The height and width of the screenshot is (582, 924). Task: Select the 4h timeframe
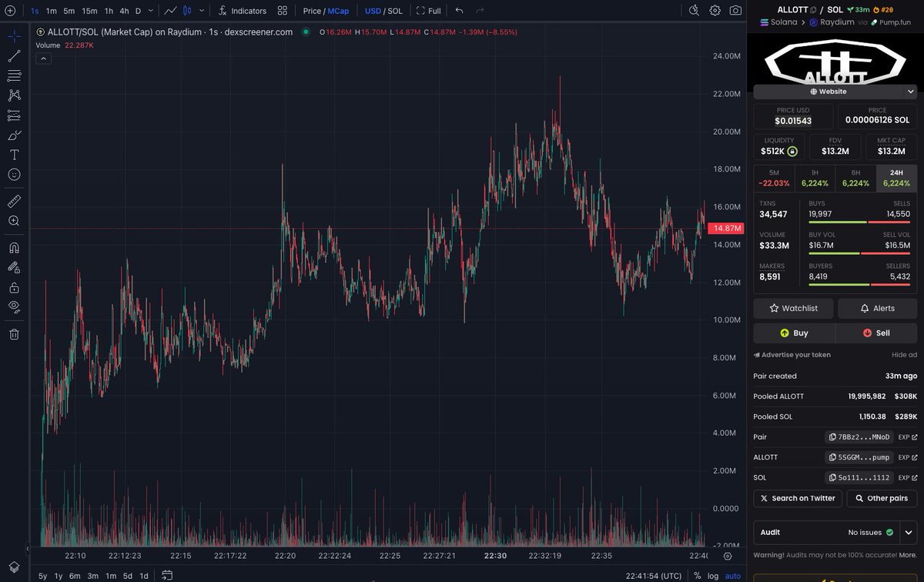tap(124, 11)
